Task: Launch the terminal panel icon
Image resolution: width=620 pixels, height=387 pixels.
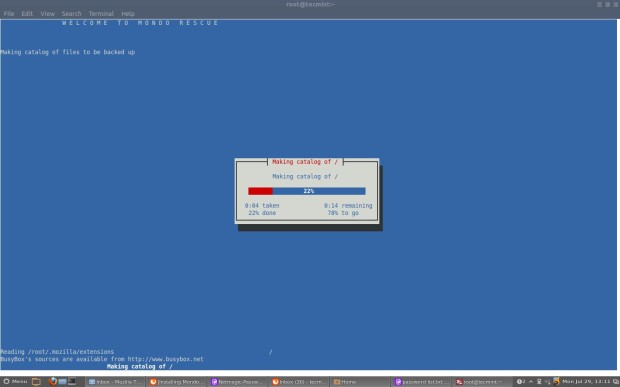Action: (72, 381)
